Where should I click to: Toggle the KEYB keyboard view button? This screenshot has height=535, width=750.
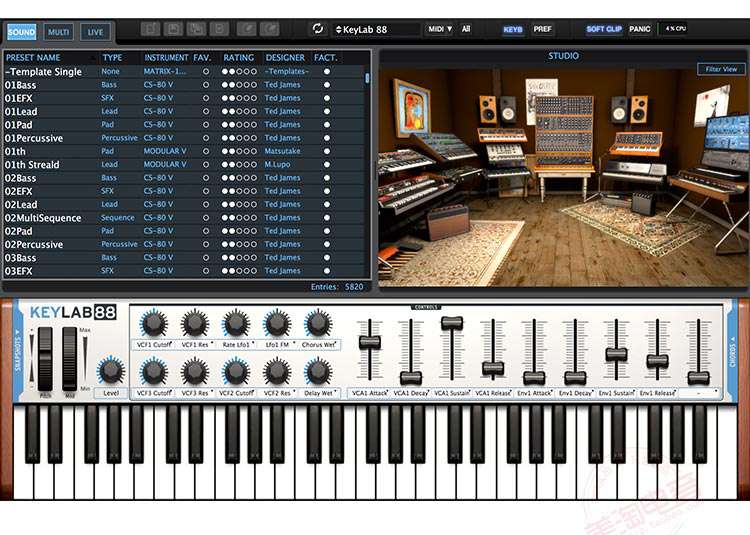tap(512, 29)
